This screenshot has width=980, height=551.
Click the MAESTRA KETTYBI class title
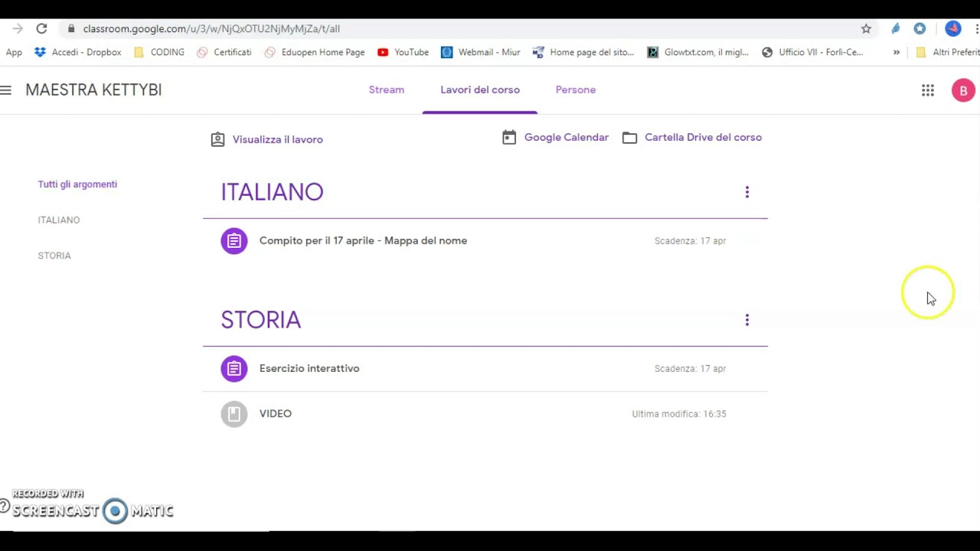(x=93, y=90)
